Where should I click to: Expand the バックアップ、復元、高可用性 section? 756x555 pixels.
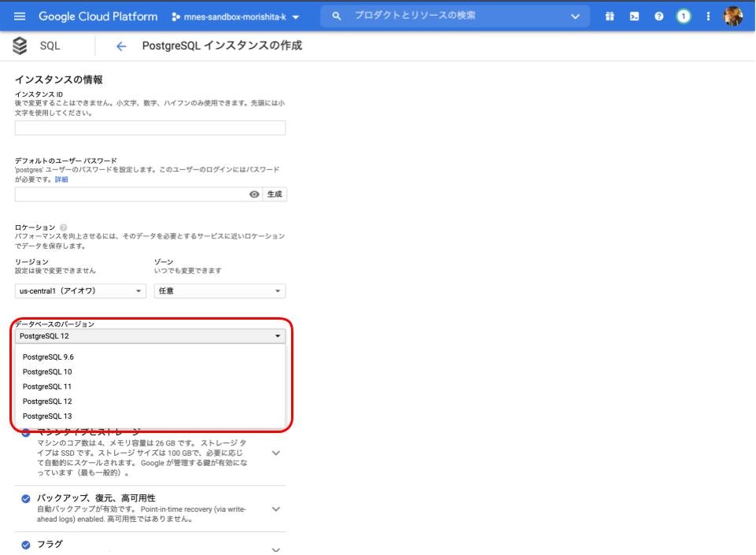276,509
